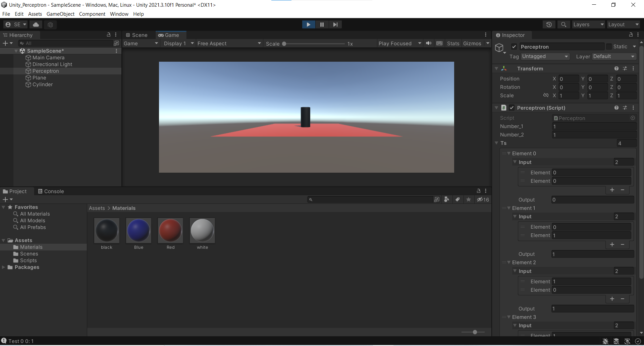Click Search by Label icon in Project
644x346 pixels.
tap(458, 199)
